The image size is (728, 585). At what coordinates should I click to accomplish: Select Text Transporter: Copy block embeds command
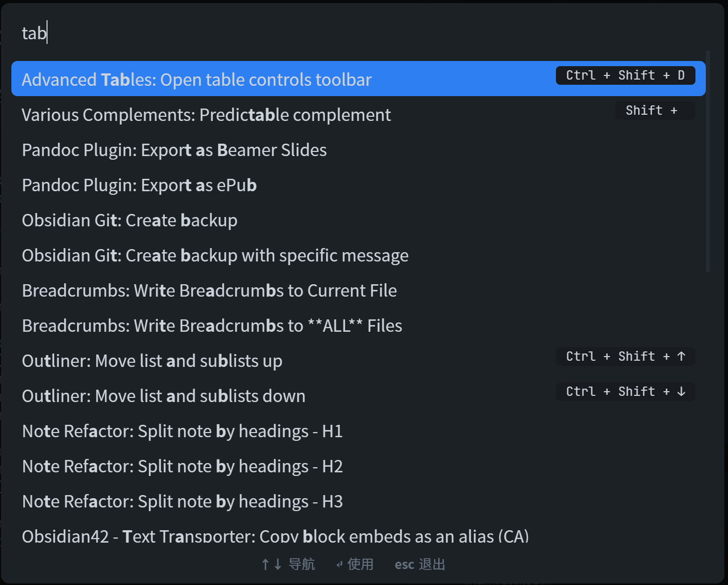[275, 536]
